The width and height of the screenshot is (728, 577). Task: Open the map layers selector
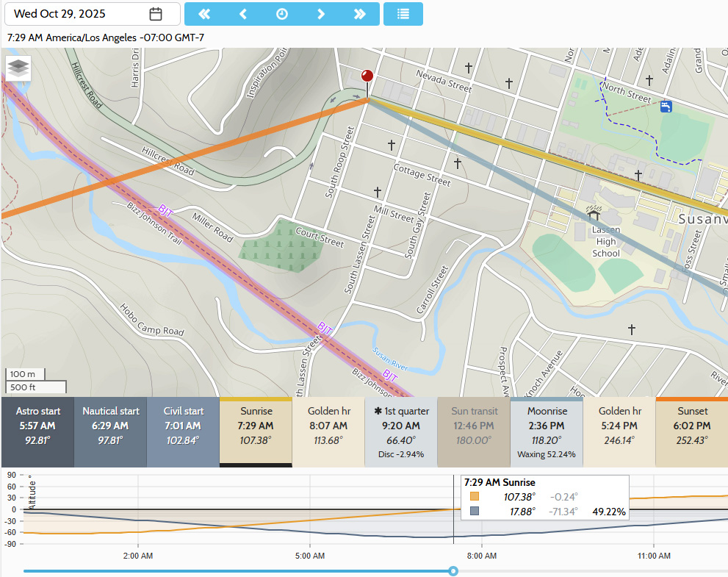click(x=19, y=68)
